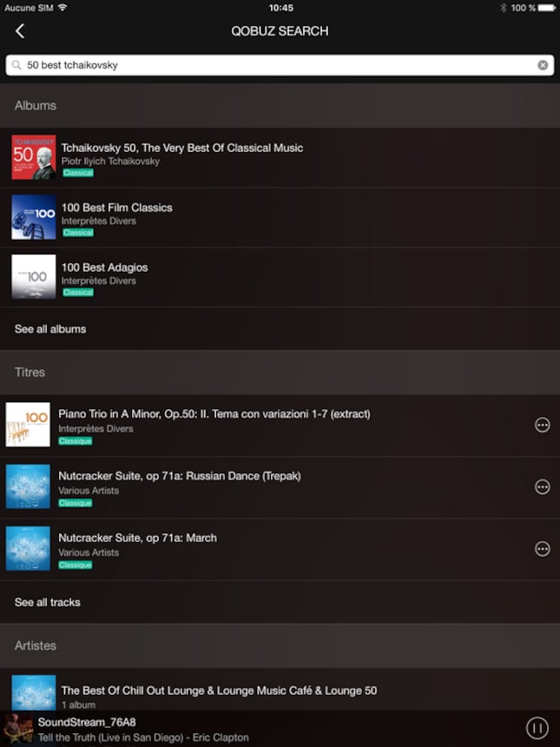Tap the battery indicator icon

pos(547,8)
